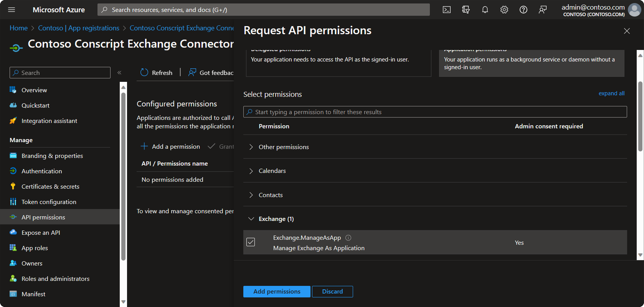Launch Cloud Shell from the top bar
The image size is (644, 307).
(x=447, y=10)
